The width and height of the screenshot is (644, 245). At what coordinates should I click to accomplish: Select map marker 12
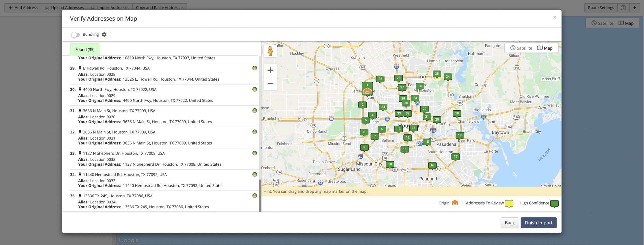[x=408, y=138]
